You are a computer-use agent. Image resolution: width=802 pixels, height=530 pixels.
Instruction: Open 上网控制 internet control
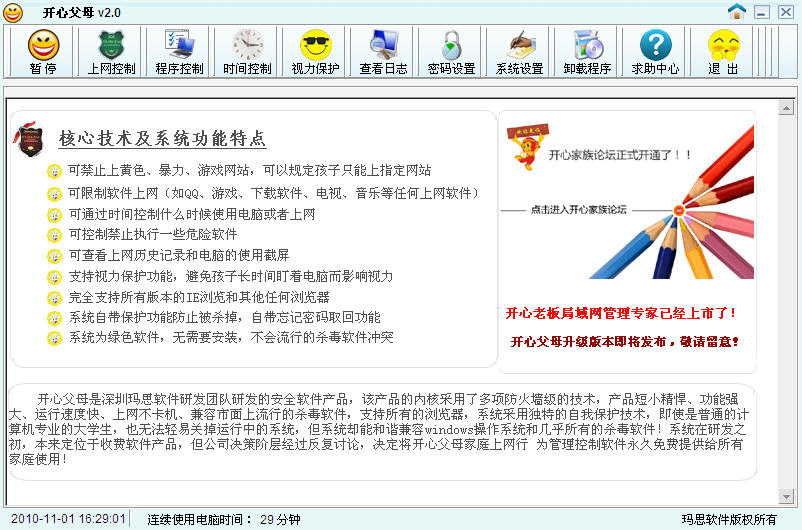click(x=111, y=47)
